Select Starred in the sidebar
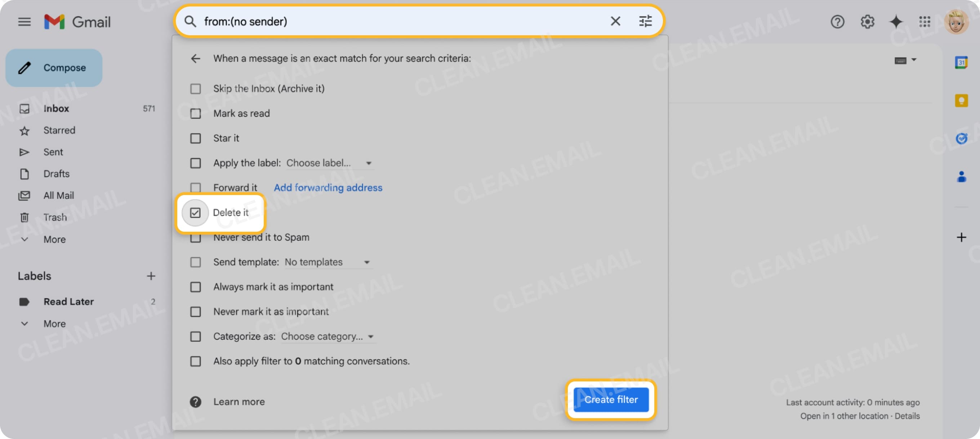The height and width of the screenshot is (439, 980). click(x=59, y=130)
